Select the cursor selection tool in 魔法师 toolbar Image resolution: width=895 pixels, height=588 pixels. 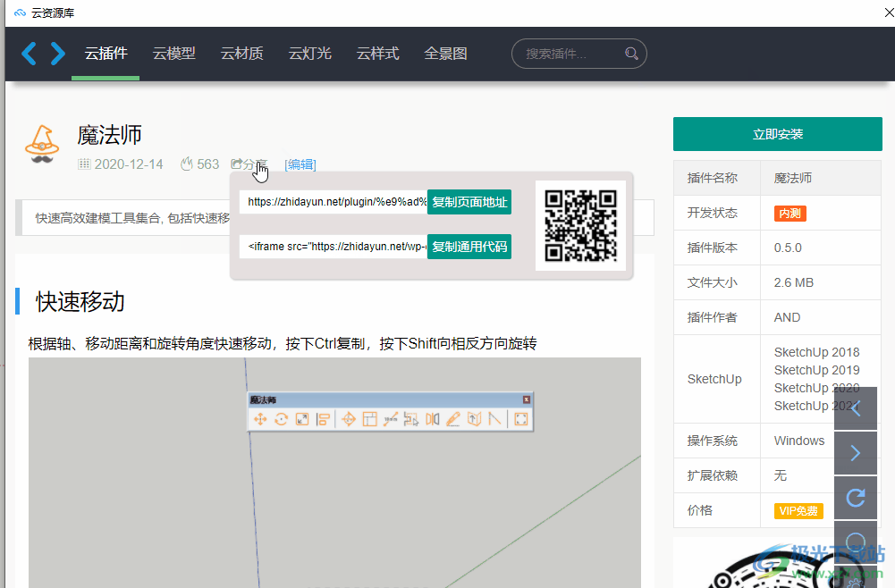[411, 420]
